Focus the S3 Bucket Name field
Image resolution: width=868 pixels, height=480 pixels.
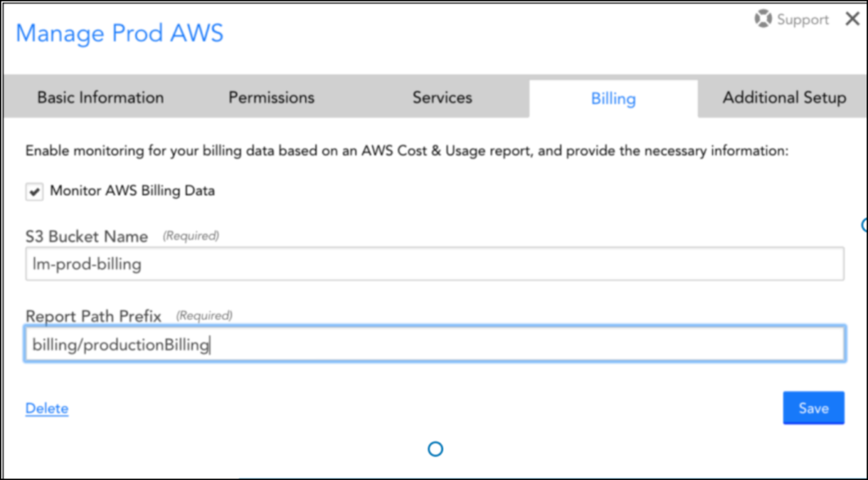tap(435, 264)
